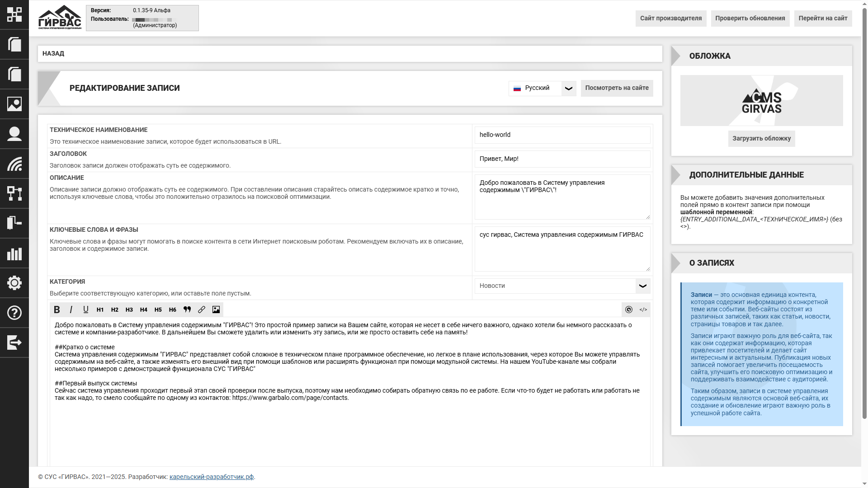
Task: Open the paint roller templates icon
Action: [14, 223]
